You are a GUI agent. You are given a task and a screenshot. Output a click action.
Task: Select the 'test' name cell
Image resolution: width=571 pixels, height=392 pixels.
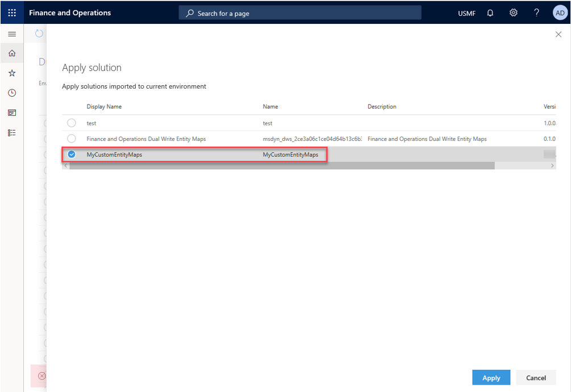point(268,123)
